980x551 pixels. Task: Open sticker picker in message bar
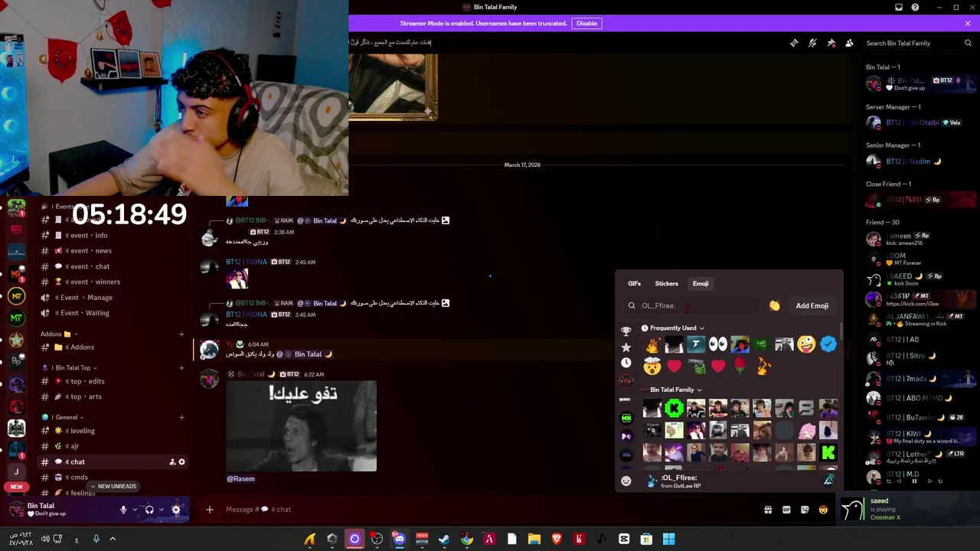pos(805,510)
